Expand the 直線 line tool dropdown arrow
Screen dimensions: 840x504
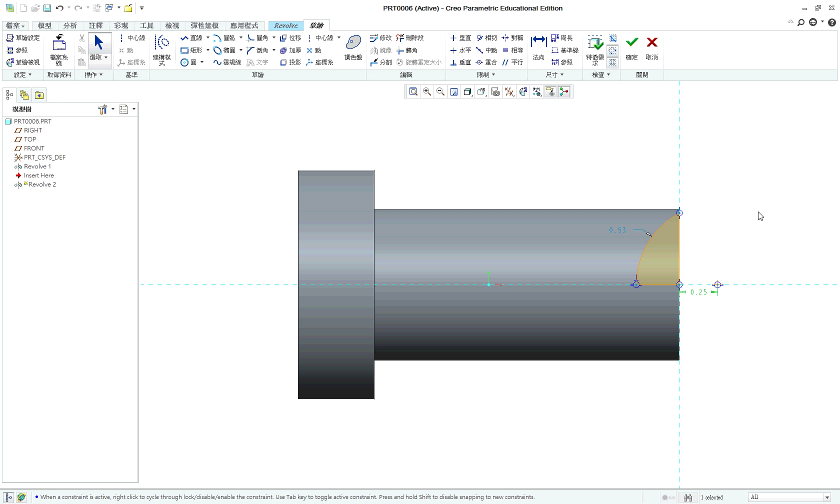[x=208, y=38]
